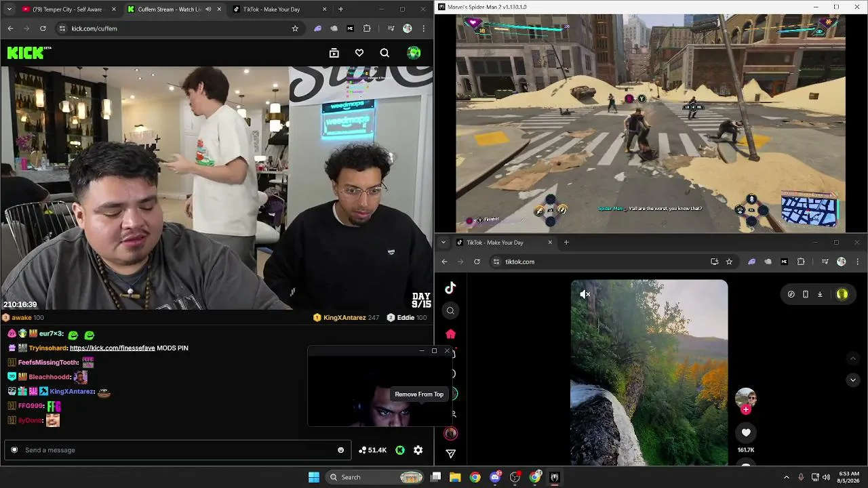Click the TikTok logo in the sidebar

point(450,287)
